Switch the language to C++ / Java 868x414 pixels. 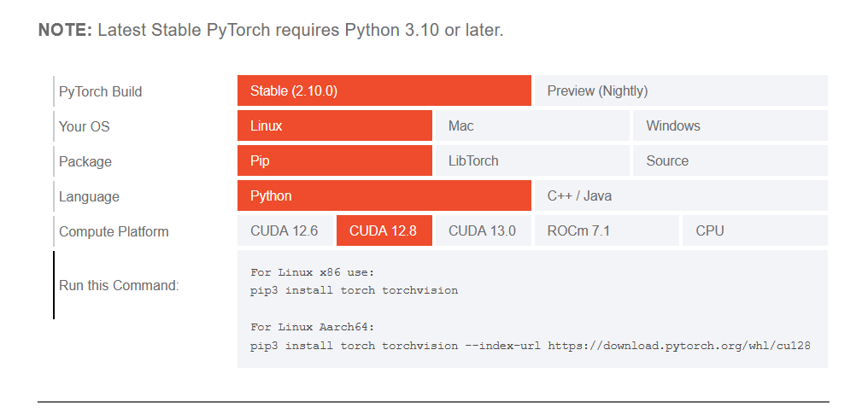tap(680, 195)
